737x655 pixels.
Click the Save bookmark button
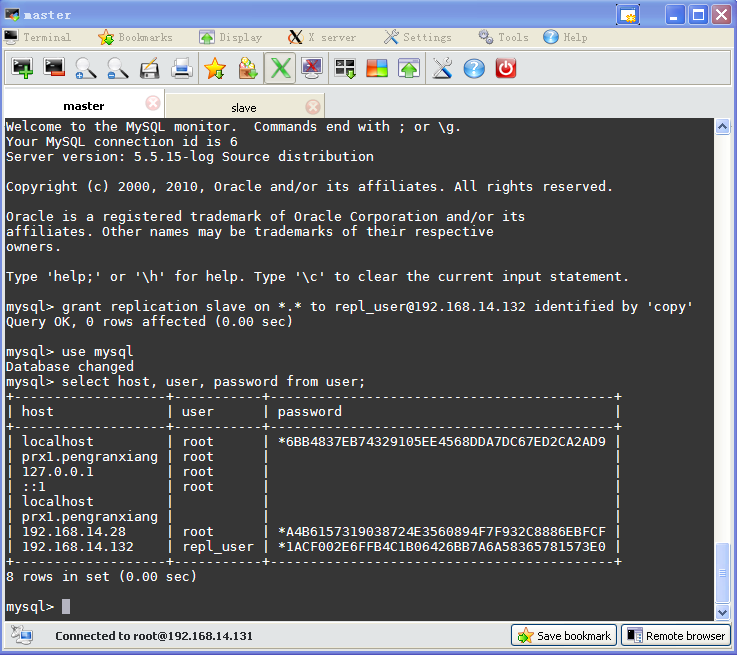click(x=564, y=636)
